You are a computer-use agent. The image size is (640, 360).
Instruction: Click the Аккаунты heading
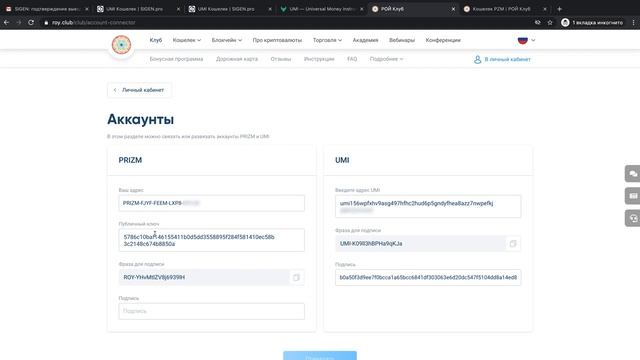(x=140, y=119)
